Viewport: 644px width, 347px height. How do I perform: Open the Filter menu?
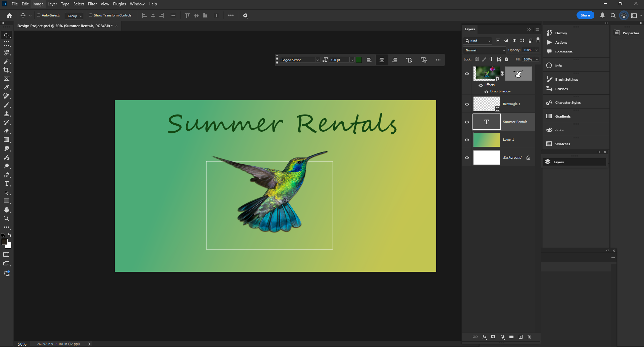[92, 4]
